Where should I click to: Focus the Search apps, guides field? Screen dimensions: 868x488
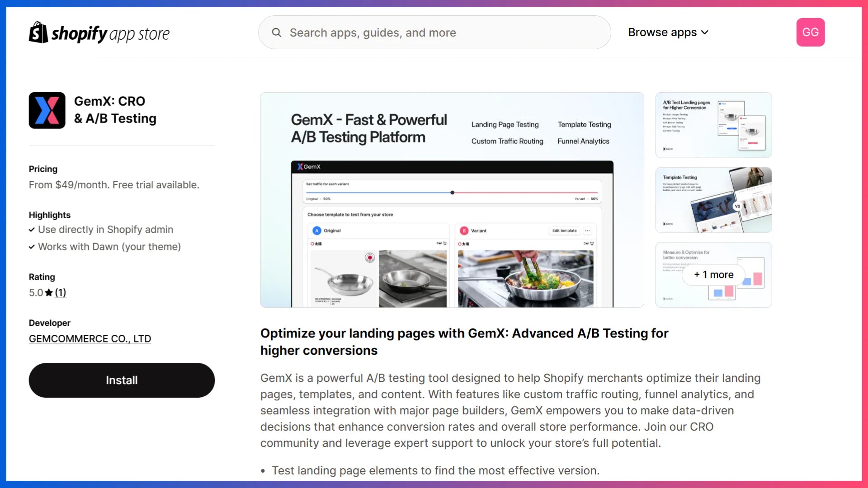point(434,33)
